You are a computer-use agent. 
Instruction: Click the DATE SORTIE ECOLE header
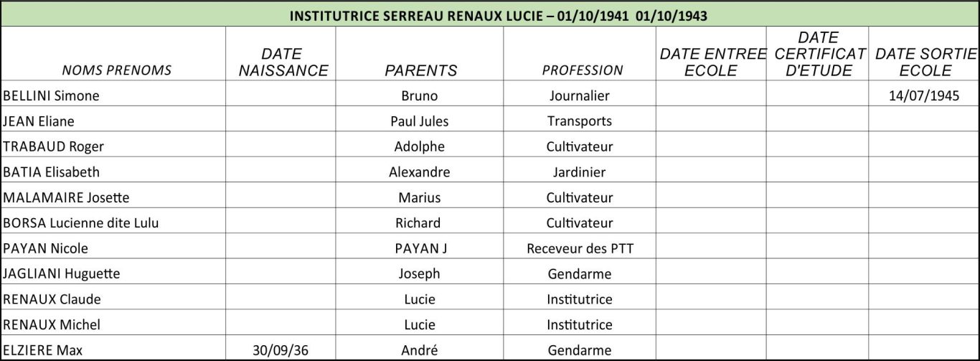tap(925, 62)
